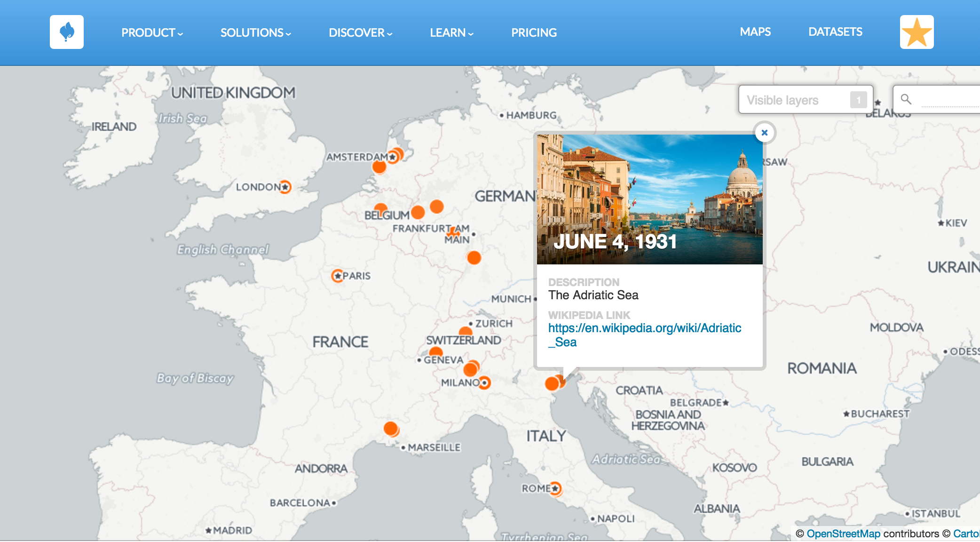Select the orange marker at Rome
This screenshot has width=980, height=542.
555,489
